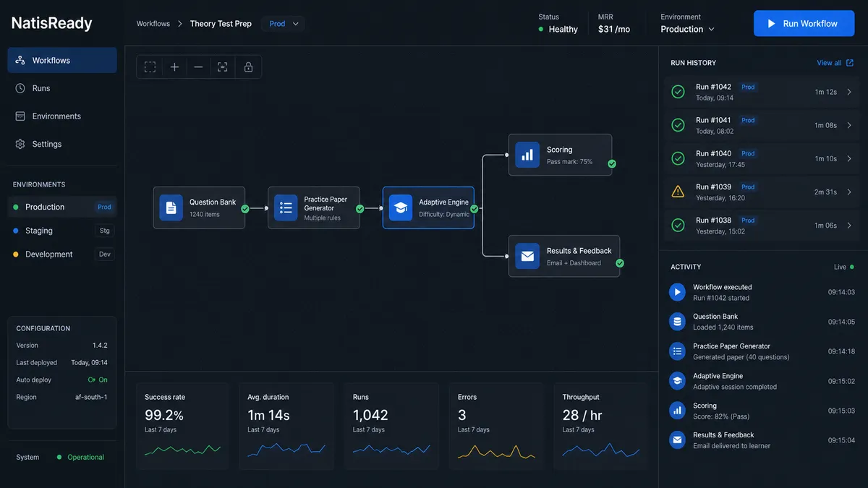Expand Run #1042 with its chevron
The height and width of the screenshot is (488, 868).
[x=849, y=92]
